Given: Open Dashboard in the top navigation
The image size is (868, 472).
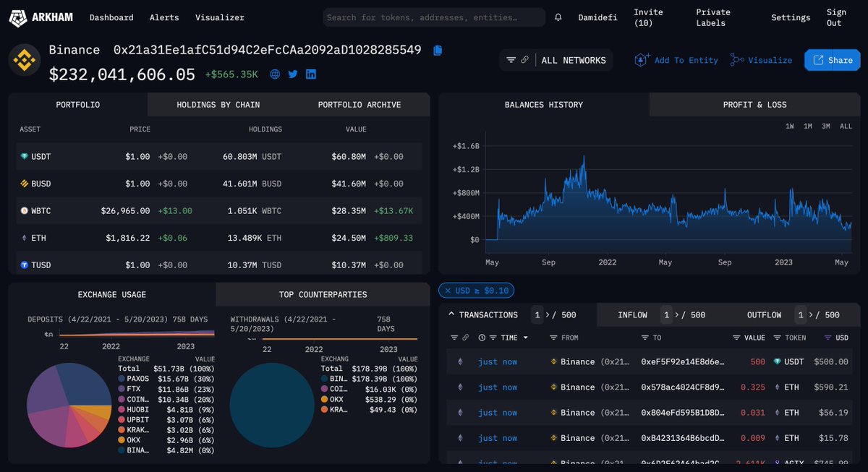Looking at the screenshot, I should [111, 17].
